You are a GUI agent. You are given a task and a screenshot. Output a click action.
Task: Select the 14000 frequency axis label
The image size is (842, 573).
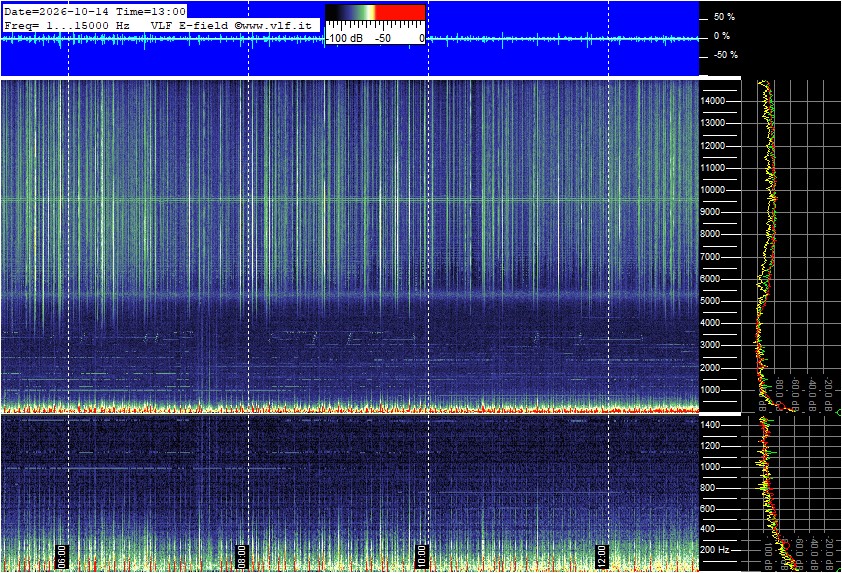712,101
